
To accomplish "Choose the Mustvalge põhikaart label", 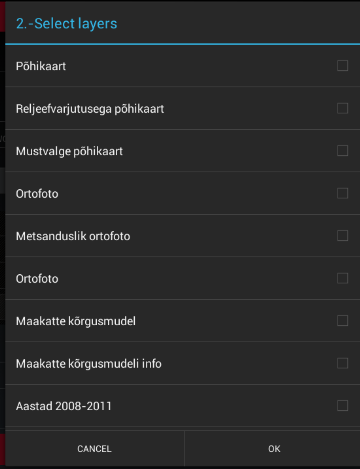I will point(69,151).
